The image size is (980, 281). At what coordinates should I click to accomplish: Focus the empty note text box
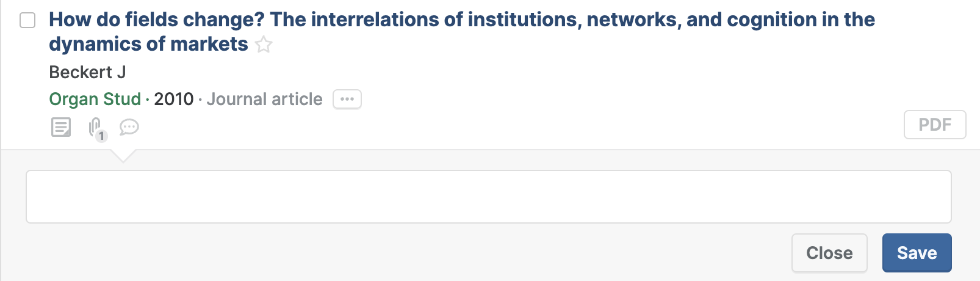click(489, 197)
